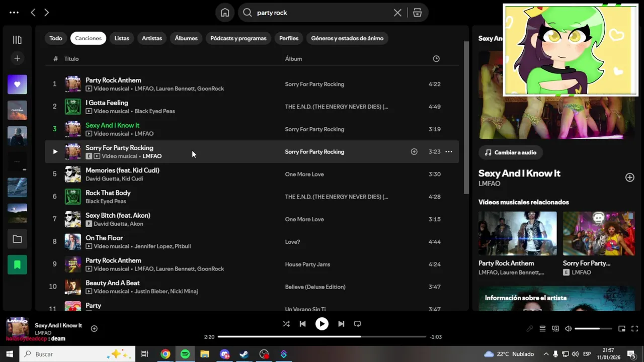644x362 pixels.
Task: Go forward with the right arrow
Action: pyautogui.click(x=46, y=13)
